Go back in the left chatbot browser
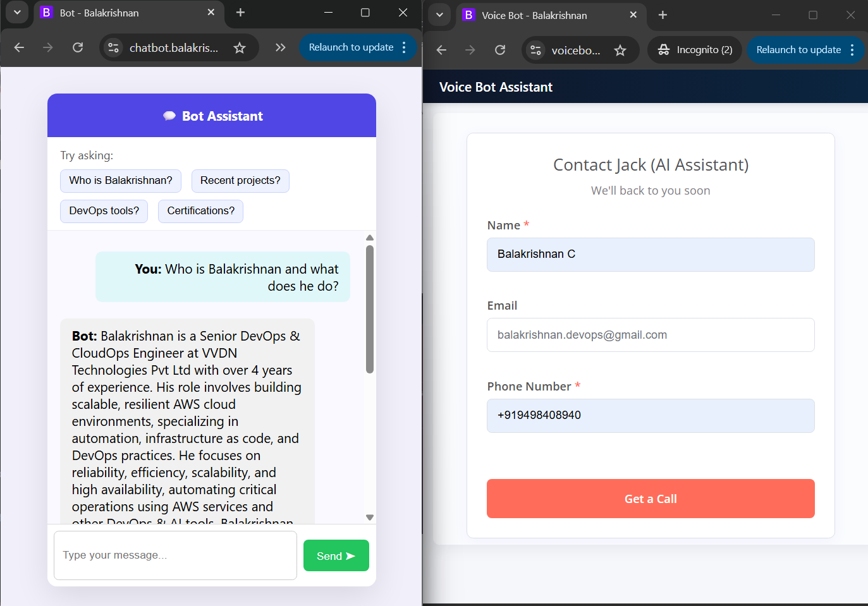This screenshot has height=606, width=868. pos(19,47)
